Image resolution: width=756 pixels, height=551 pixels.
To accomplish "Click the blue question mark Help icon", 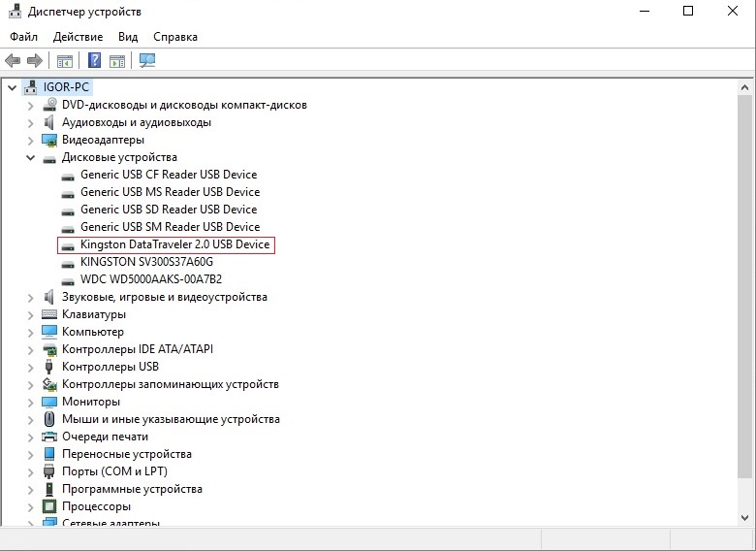I will (95, 61).
